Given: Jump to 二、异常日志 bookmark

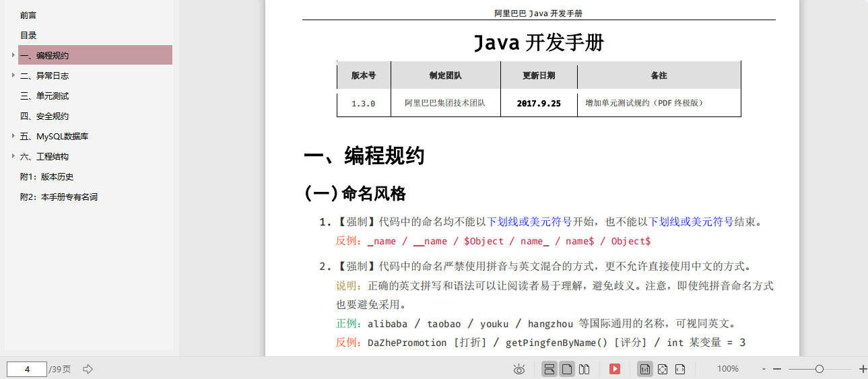Looking at the screenshot, I should point(44,75).
